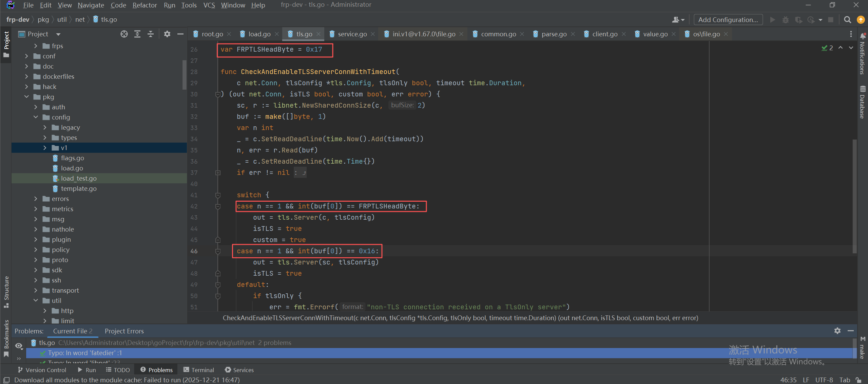Open Project panel settings gear
This screenshot has width=868, height=384.
tap(167, 34)
